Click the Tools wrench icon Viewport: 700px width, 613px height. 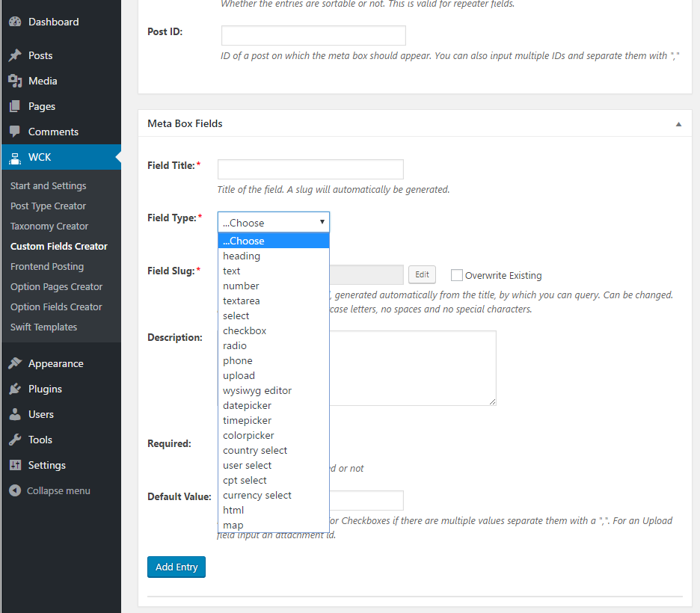pyautogui.click(x=15, y=440)
